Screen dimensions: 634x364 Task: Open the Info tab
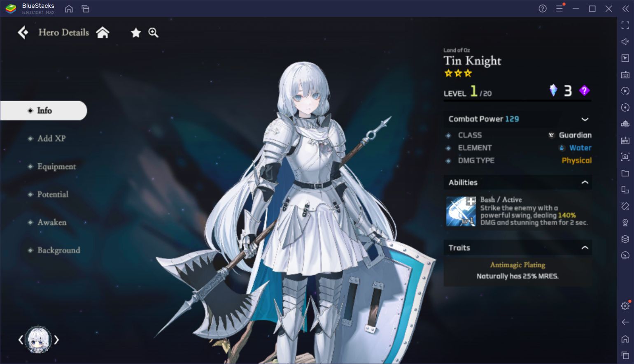[43, 111]
